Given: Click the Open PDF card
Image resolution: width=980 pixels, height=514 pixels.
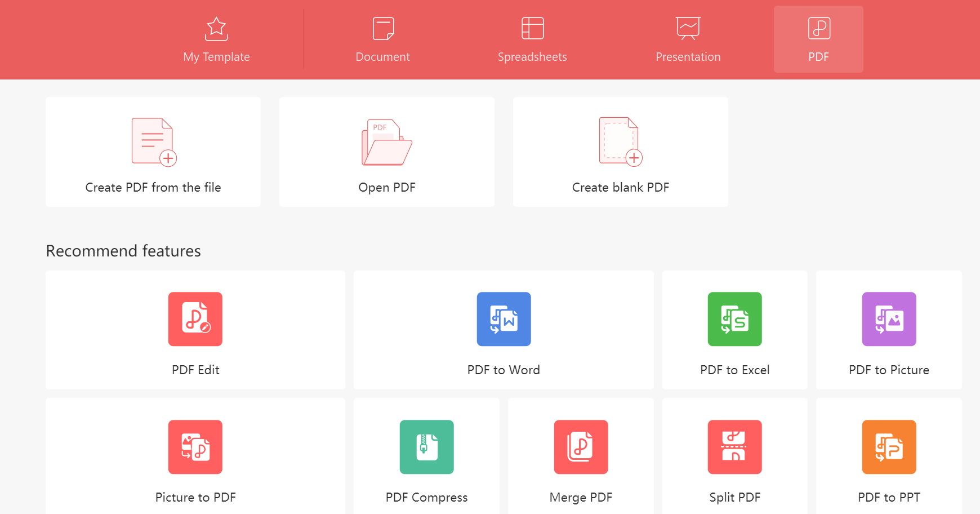Looking at the screenshot, I should pos(386,152).
